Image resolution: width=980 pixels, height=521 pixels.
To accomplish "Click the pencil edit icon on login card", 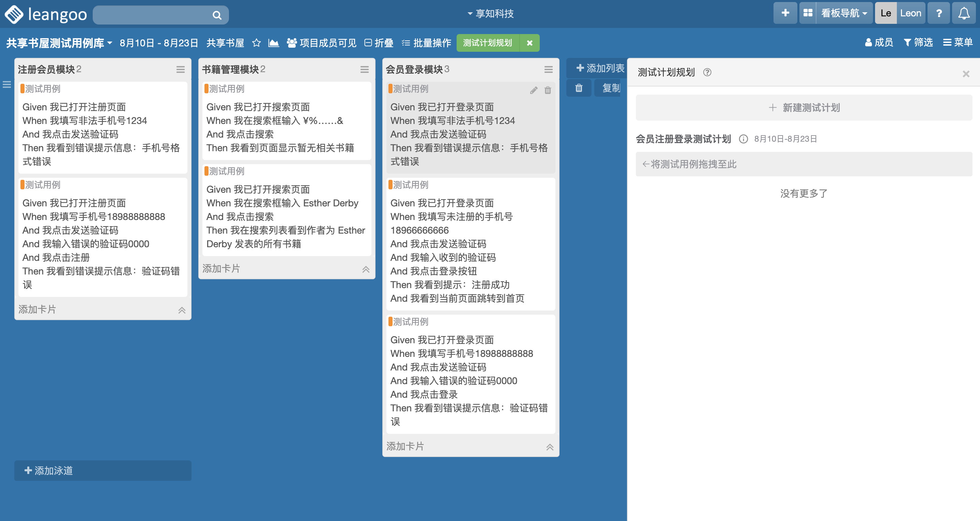I will pos(533,90).
